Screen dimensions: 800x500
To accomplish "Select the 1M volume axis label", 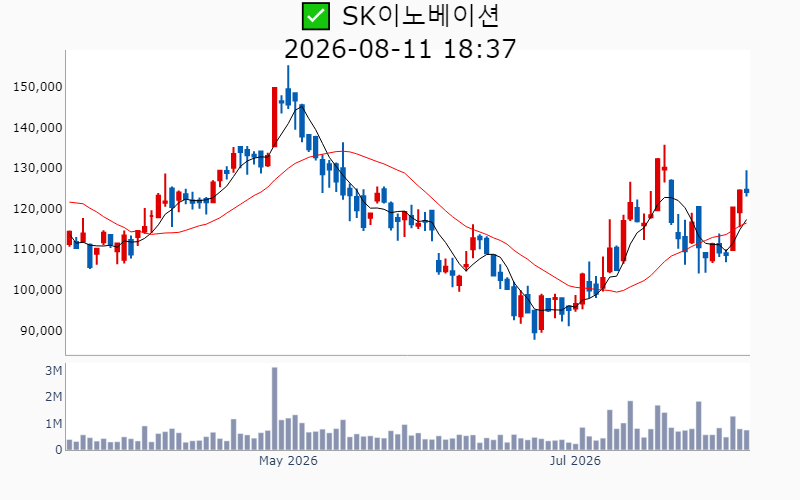I will [x=53, y=424].
